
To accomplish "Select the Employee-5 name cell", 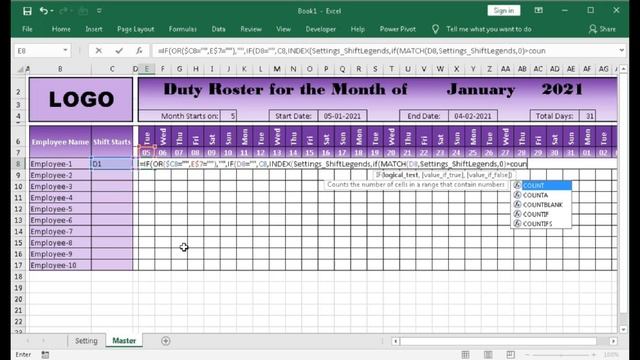I will [x=60, y=209].
